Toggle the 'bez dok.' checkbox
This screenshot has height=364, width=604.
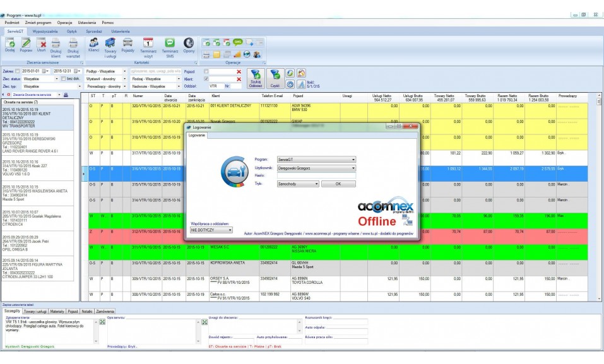(63, 78)
